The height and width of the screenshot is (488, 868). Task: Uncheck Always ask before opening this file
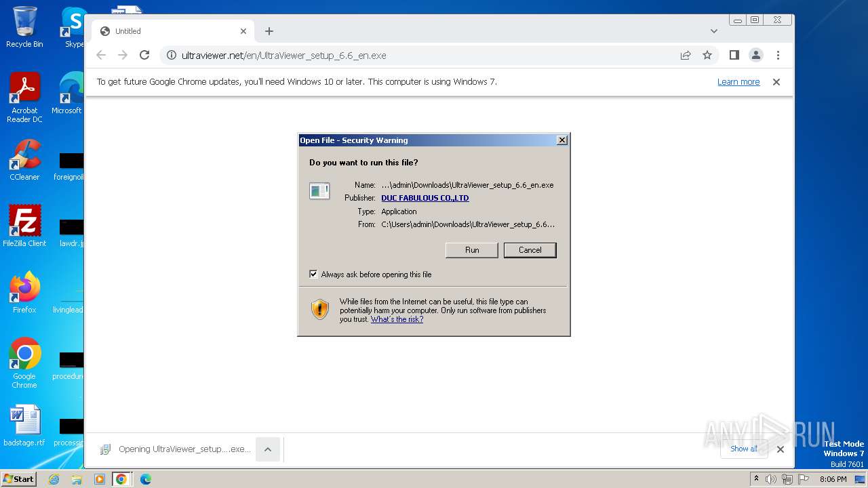pos(313,274)
